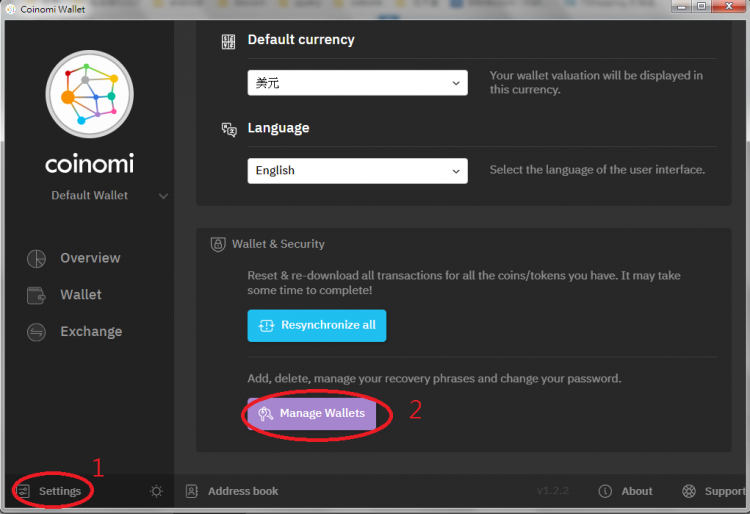Image resolution: width=750 pixels, height=514 pixels.
Task: Toggle light/dark theme sun icon
Action: tap(156, 491)
